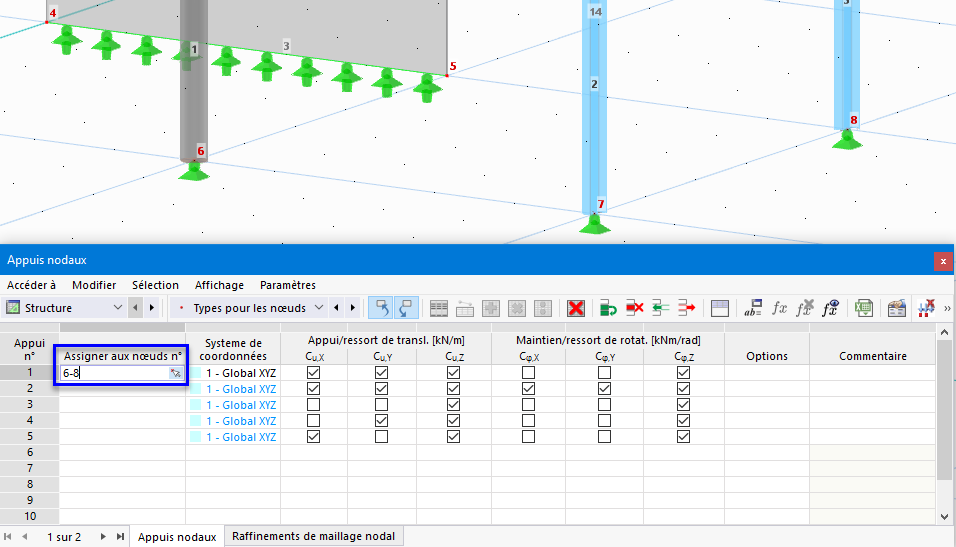The image size is (956, 547).
Task: Click the red row with X icon
Action: [x=634, y=308]
